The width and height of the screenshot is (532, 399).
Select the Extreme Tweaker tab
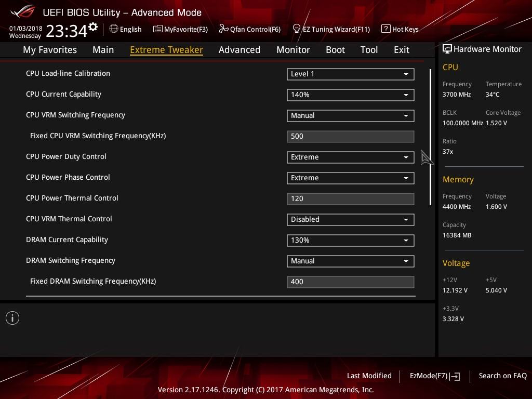click(x=167, y=50)
